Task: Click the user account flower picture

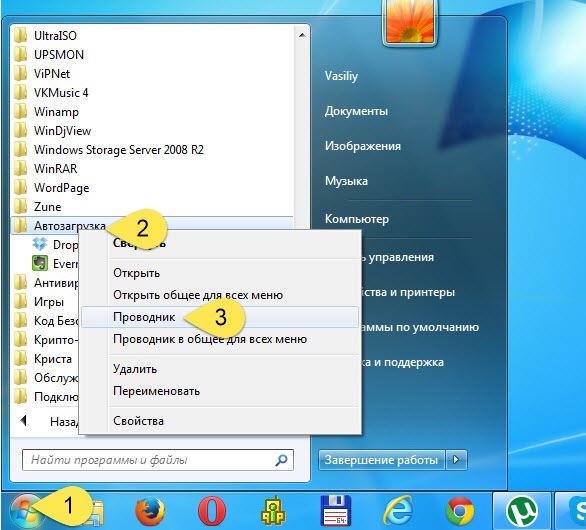Action: pyautogui.click(x=410, y=22)
